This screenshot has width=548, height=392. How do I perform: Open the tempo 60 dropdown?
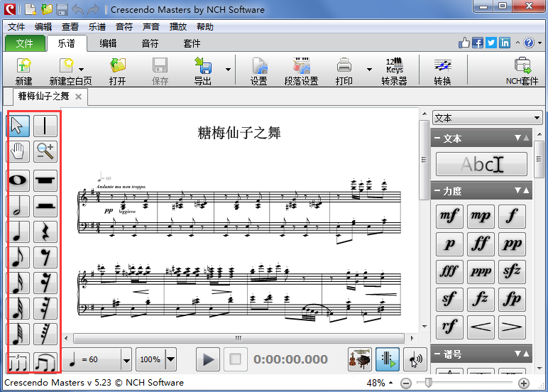coord(126,359)
